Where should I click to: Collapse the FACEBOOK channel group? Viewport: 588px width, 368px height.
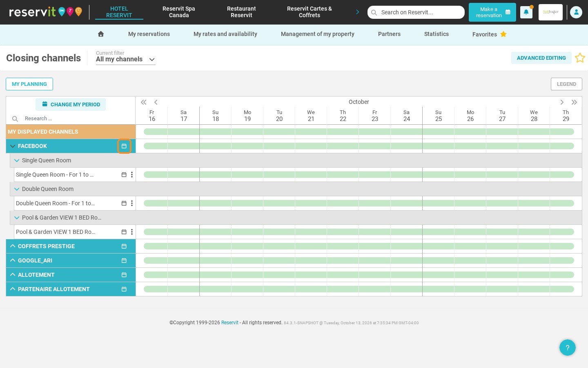(13, 146)
